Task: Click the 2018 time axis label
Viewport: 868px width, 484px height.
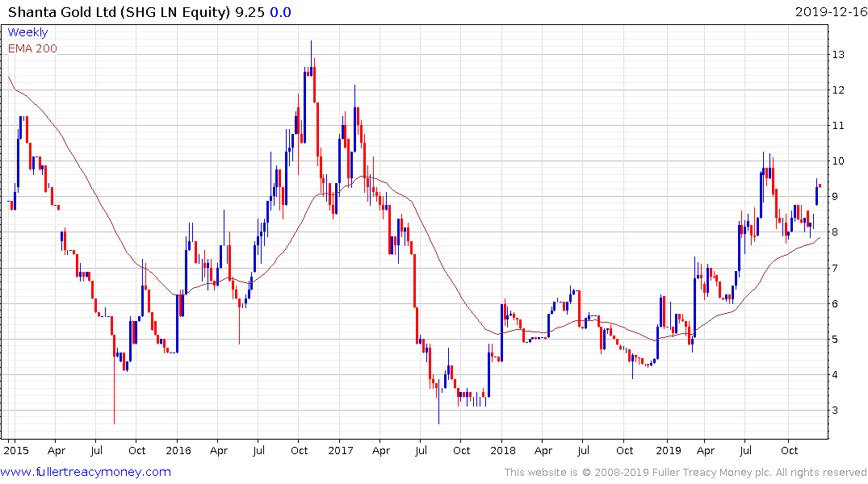Action: point(503,450)
